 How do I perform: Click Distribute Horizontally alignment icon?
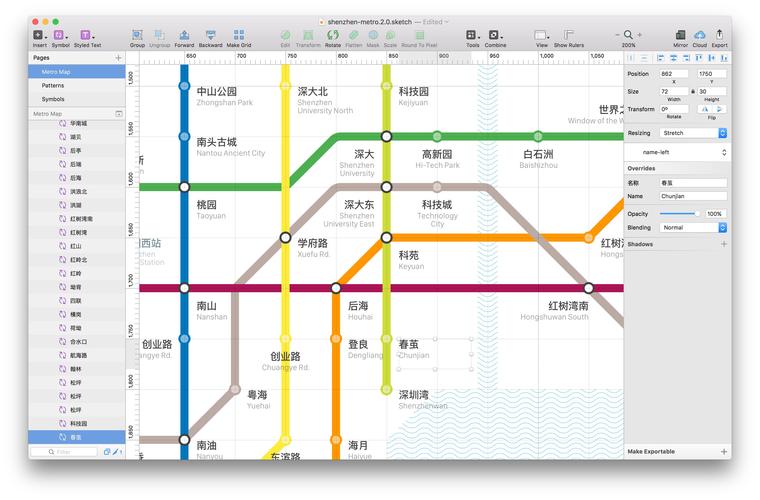[631, 58]
